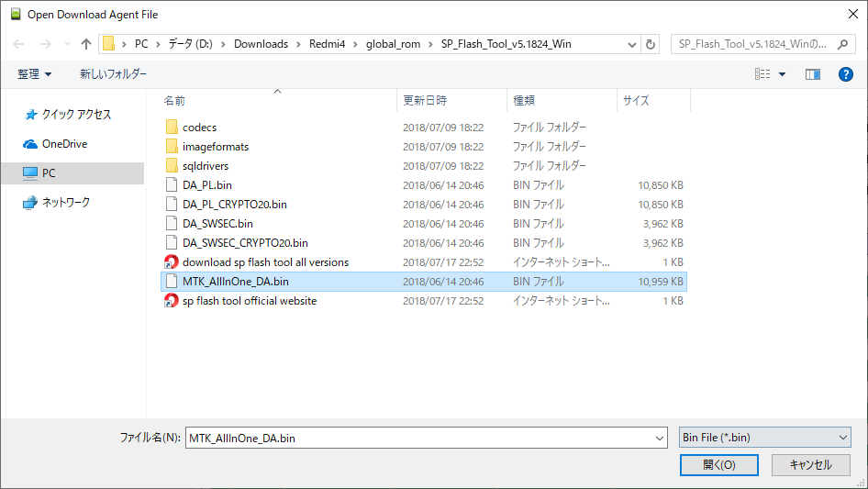Expand the address bar history dropdown
The height and width of the screenshot is (489, 868).
click(631, 44)
